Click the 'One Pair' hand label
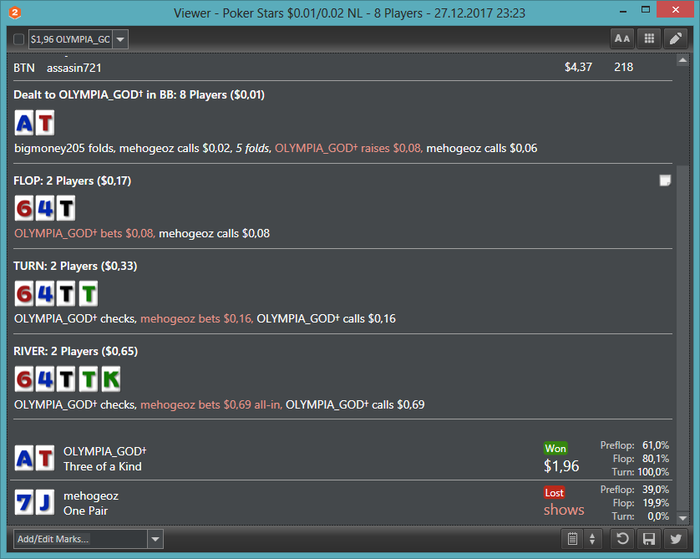Image resolution: width=700 pixels, height=559 pixels. tap(85, 511)
